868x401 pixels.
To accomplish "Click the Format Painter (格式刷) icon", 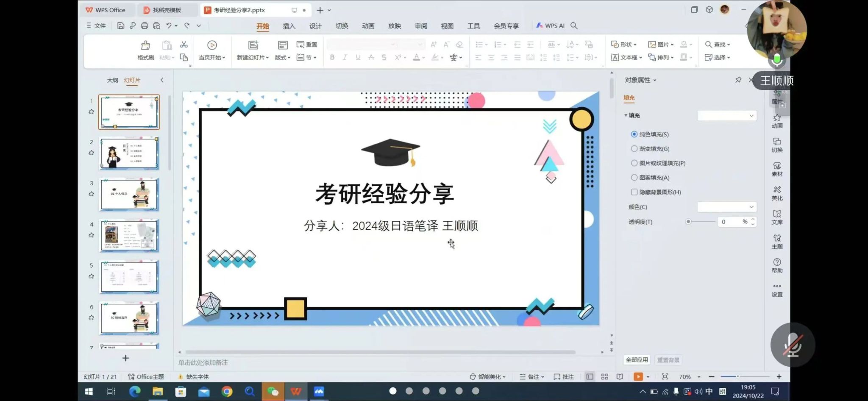I will (145, 46).
